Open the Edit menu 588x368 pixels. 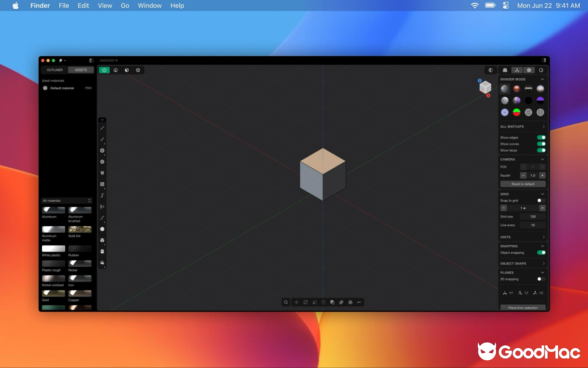(x=83, y=6)
